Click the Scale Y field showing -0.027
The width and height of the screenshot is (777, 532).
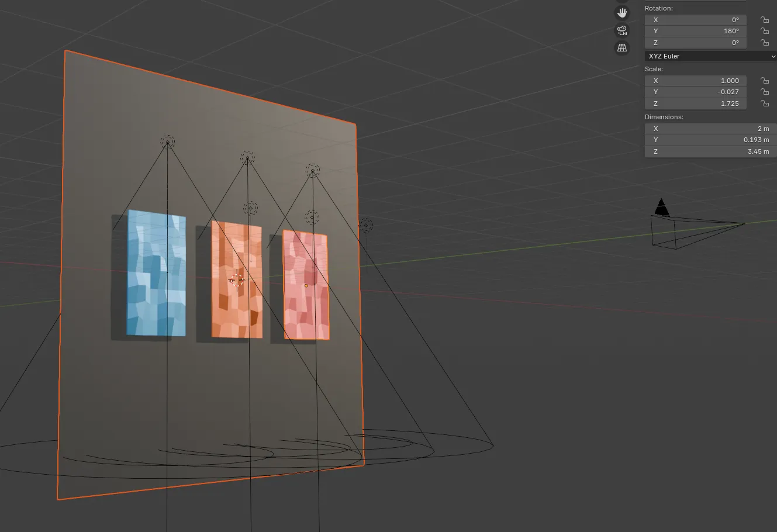click(x=696, y=92)
